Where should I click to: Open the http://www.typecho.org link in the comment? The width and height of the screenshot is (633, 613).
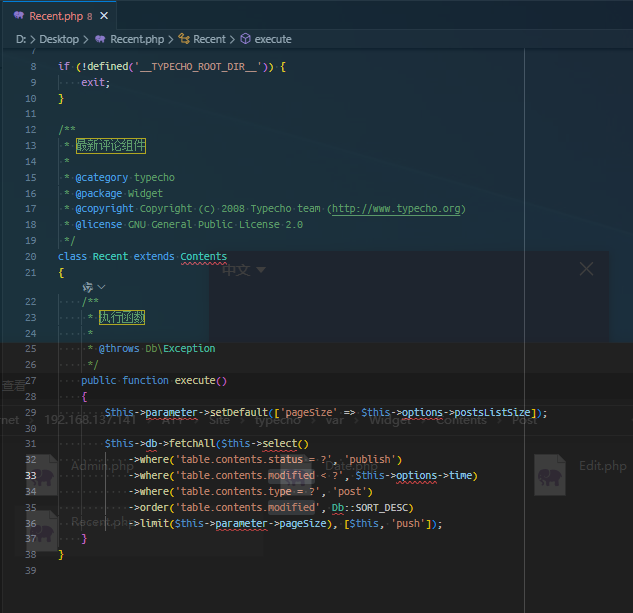pos(396,209)
